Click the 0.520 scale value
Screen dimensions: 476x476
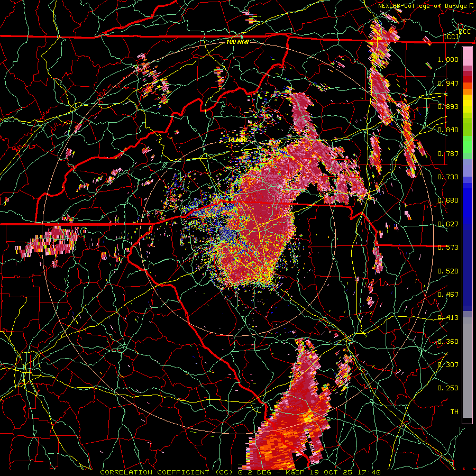(448, 271)
